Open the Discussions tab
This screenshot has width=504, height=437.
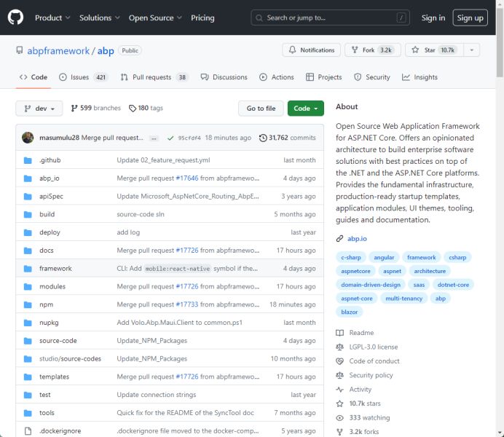click(224, 77)
